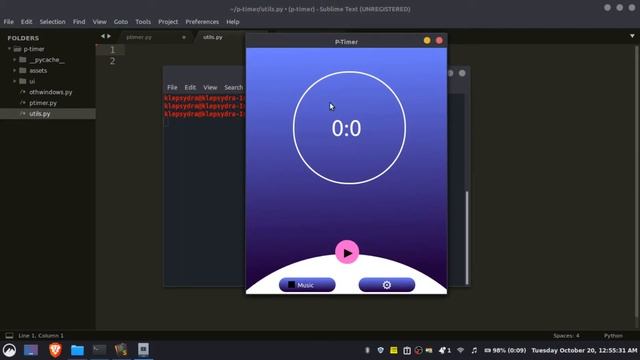Open the file manager from taskbar

[77, 350]
